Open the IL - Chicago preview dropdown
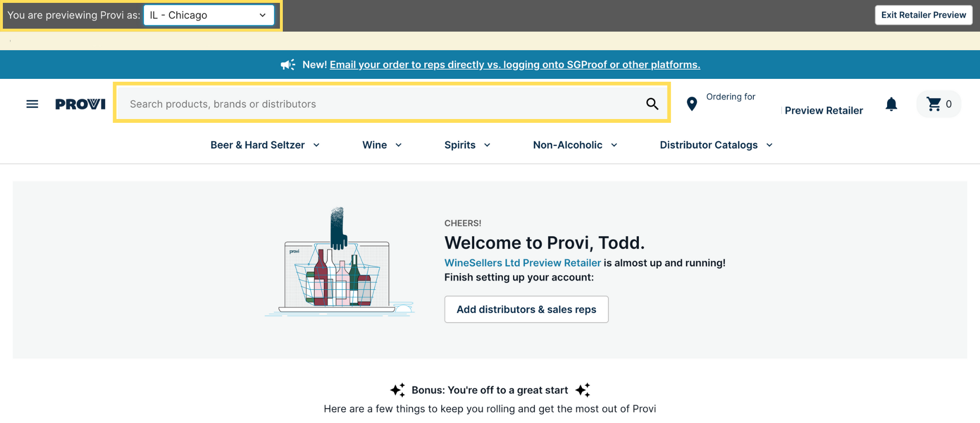The width and height of the screenshot is (980, 423). [209, 15]
